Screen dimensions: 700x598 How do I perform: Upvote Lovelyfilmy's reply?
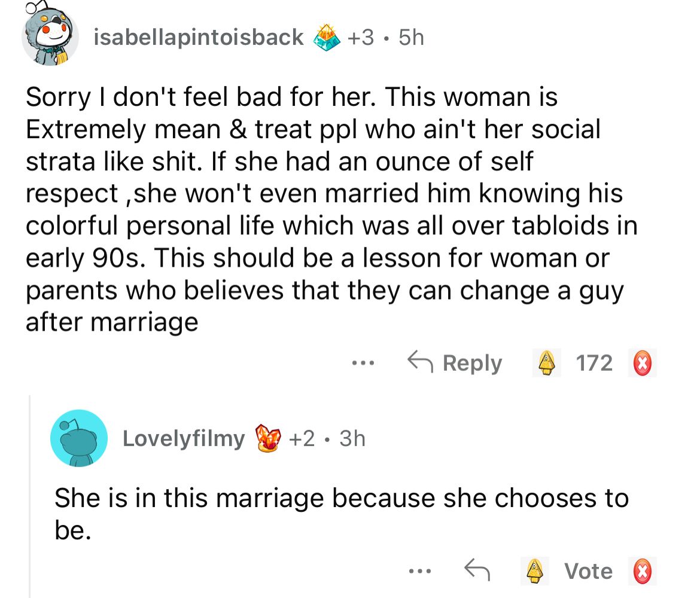534,571
